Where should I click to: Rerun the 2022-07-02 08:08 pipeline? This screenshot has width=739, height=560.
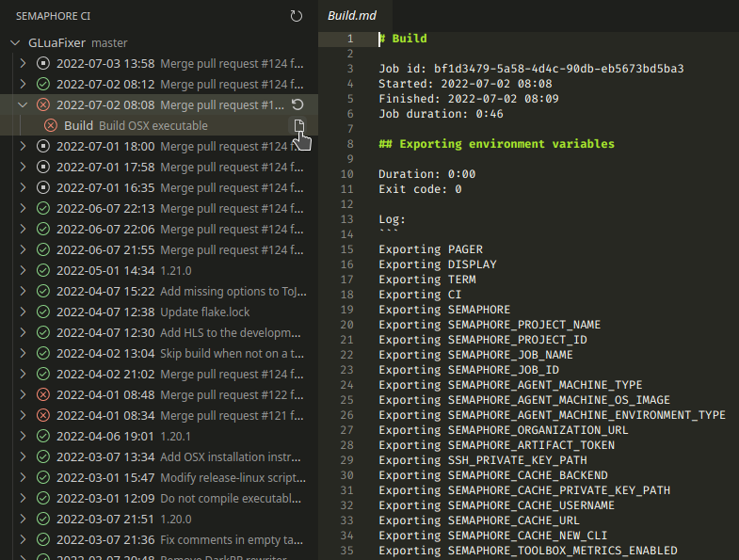[x=297, y=104]
